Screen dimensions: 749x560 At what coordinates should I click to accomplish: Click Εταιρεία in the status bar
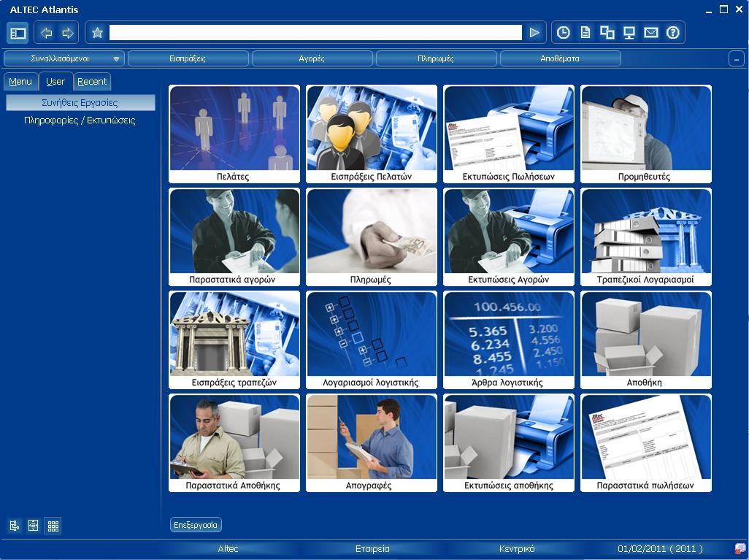372,549
